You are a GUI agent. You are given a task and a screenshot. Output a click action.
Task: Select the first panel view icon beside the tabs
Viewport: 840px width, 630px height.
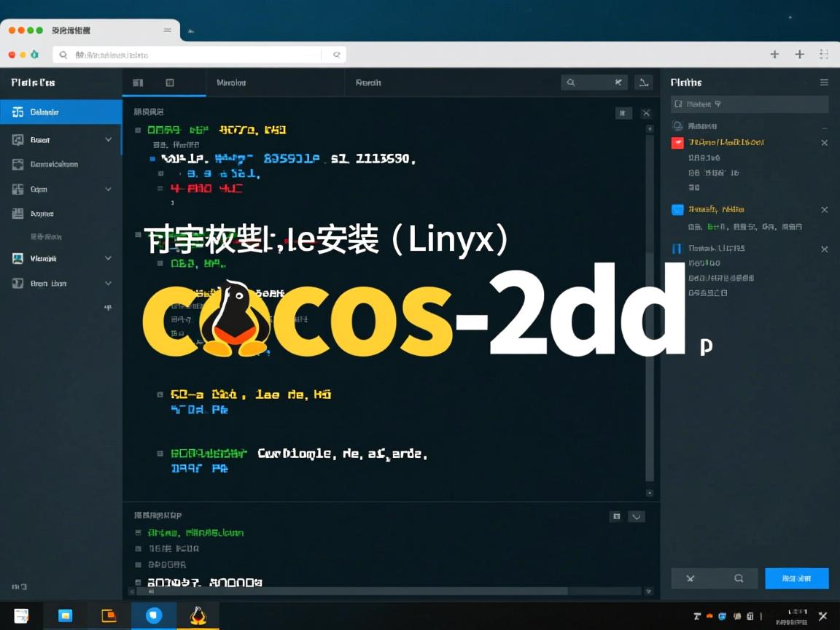coord(137,82)
